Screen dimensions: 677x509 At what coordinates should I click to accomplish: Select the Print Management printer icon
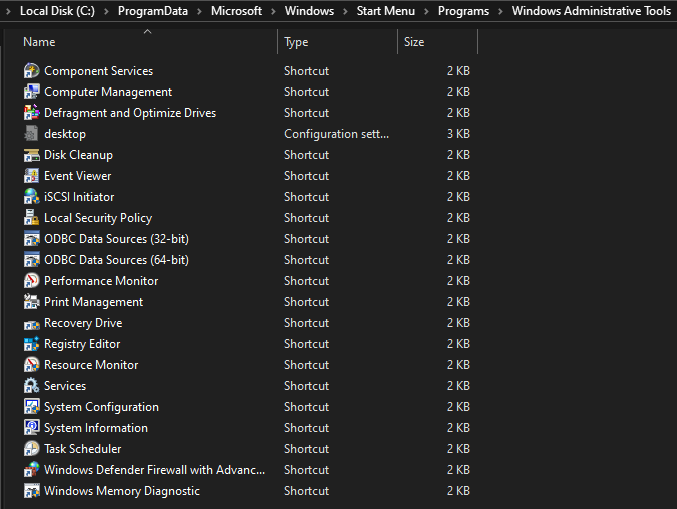pos(32,302)
